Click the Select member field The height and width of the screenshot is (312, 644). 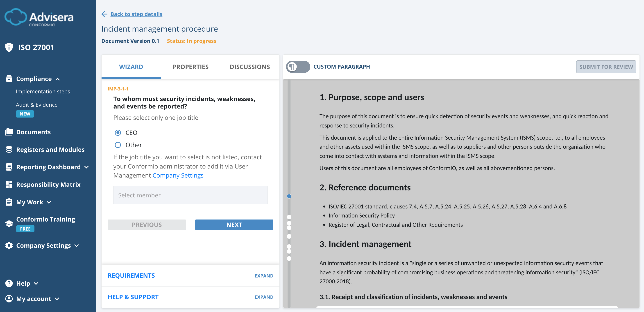tap(190, 195)
